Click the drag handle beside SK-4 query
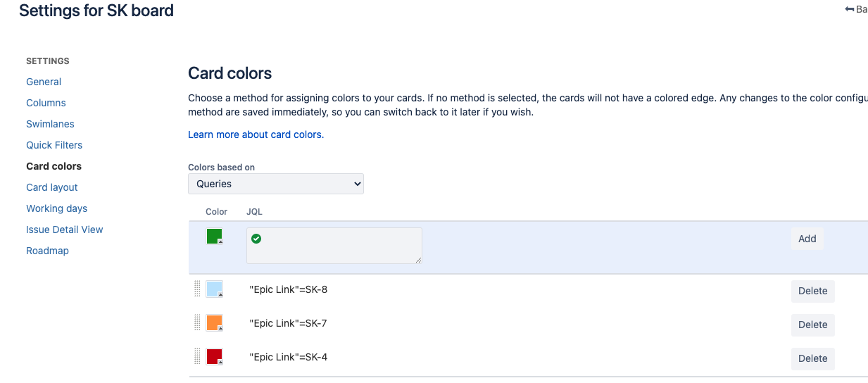 pyautogui.click(x=197, y=356)
